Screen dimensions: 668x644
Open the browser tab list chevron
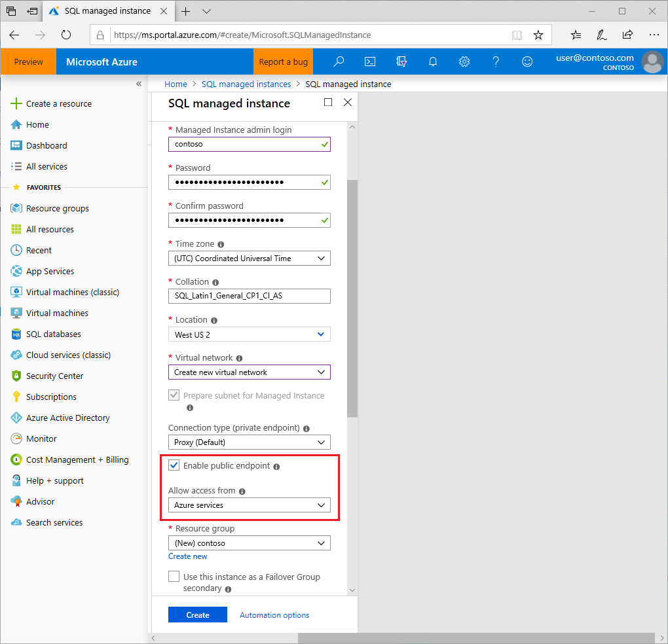(206, 11)
